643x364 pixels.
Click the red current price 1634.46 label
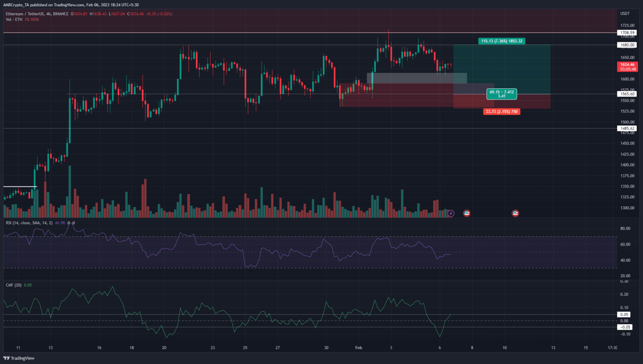click(628, 67)
